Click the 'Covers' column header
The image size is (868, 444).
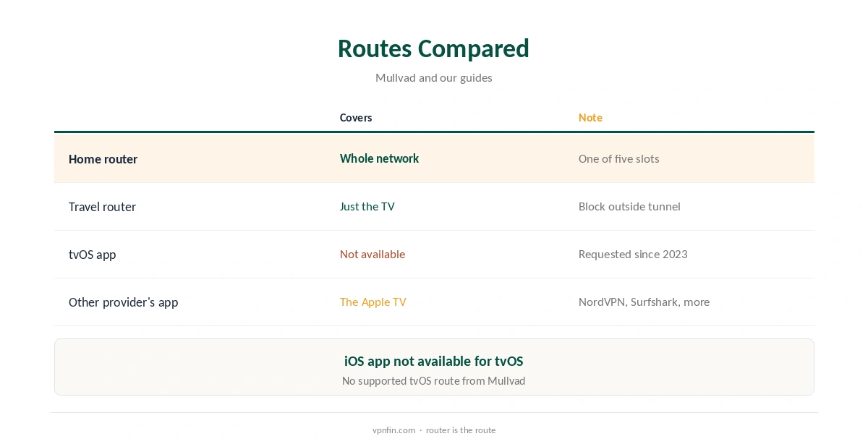pyautogui.click(x=356, y=118)
